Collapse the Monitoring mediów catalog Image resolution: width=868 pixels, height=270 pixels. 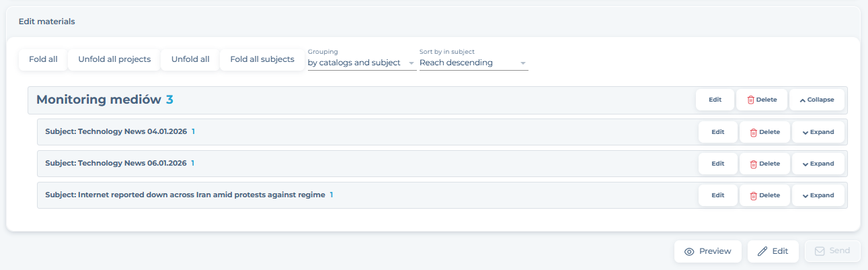816,100
